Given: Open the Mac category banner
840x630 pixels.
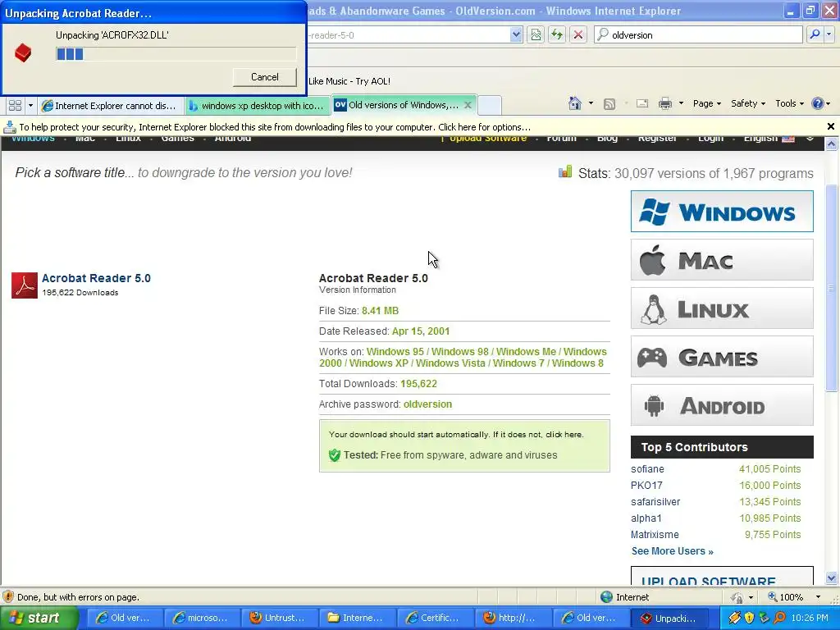Looking at the screenshot, I should pyautogui.click(x=722, y=260).
